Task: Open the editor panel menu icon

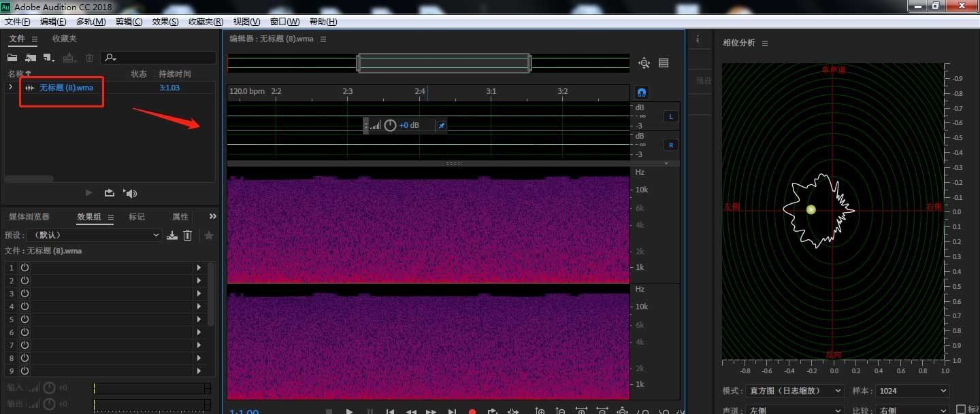Action: click(323, 39)
